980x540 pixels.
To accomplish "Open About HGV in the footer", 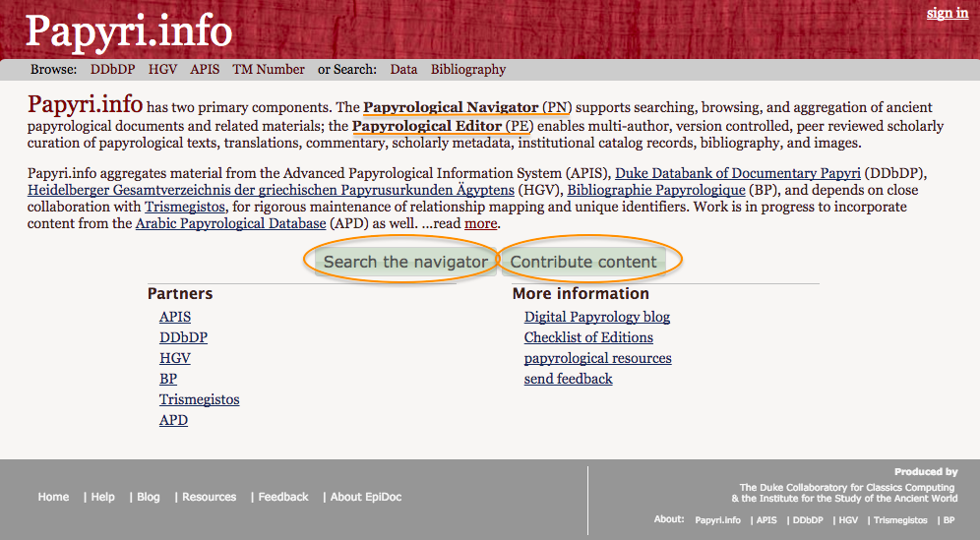I will (848, 520).
